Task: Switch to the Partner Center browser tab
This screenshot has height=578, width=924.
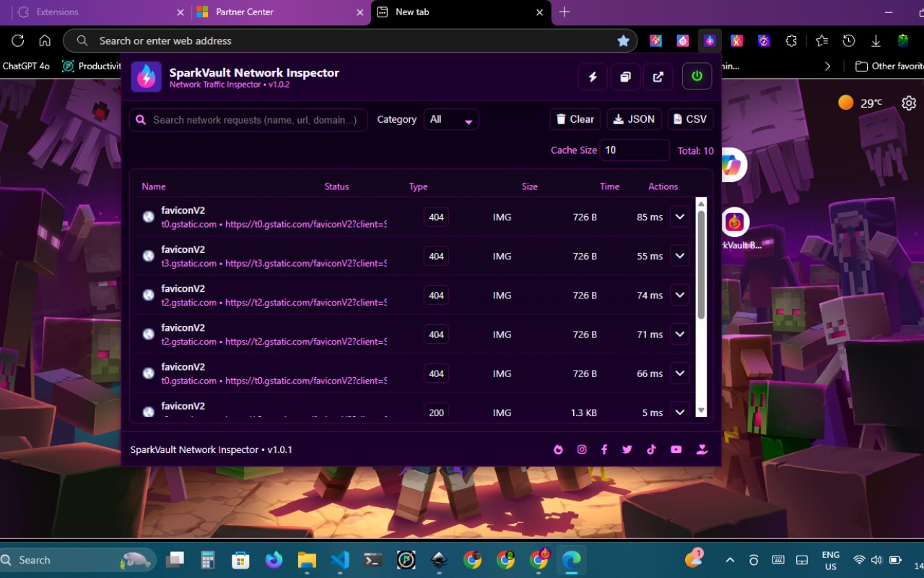Action: 280,12
